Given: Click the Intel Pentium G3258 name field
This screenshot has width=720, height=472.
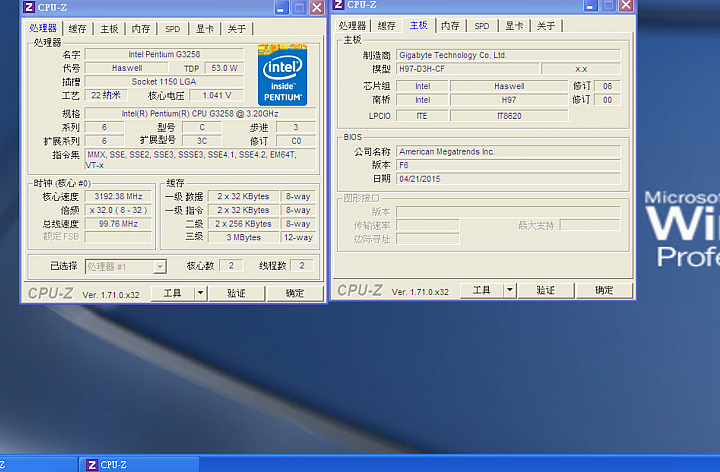Looking at the screenshot, I should tap(164, 54).
